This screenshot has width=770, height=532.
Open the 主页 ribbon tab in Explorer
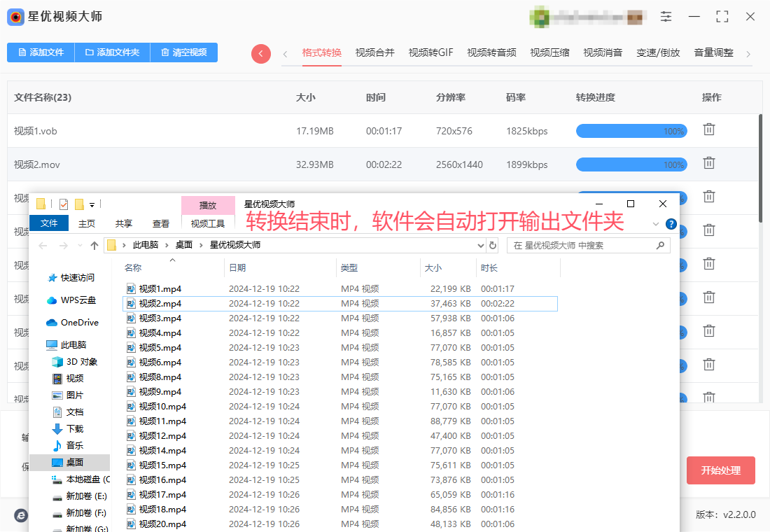point(87,223)
